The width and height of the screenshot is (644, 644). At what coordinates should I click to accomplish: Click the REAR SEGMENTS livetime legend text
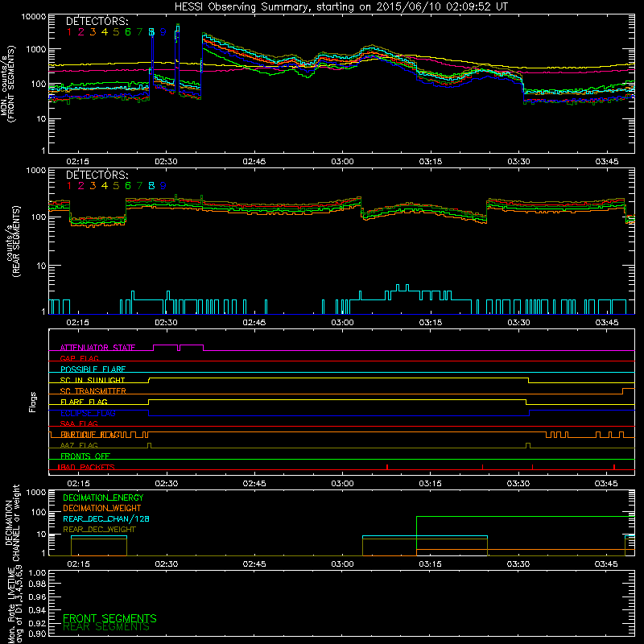pos(106,627)
